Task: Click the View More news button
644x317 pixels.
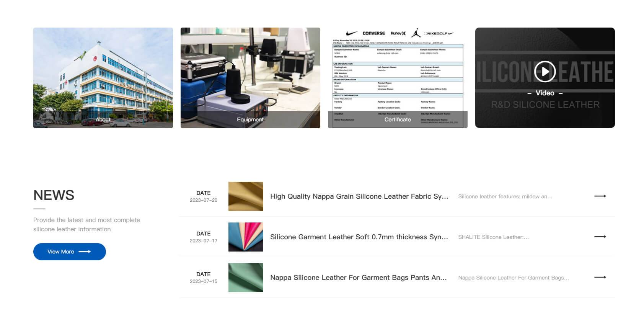Action: pyautogui.click(x=70, y=252)
